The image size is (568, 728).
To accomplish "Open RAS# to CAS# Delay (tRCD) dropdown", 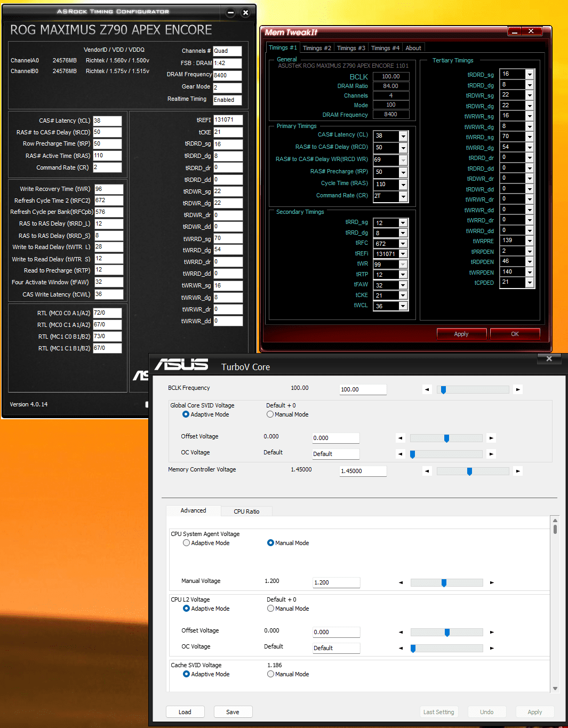I will (x=403, y=148).
